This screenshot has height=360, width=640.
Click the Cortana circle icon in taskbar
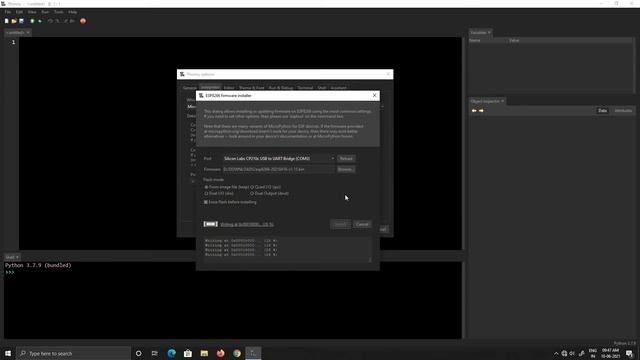(x=138, y=353)
